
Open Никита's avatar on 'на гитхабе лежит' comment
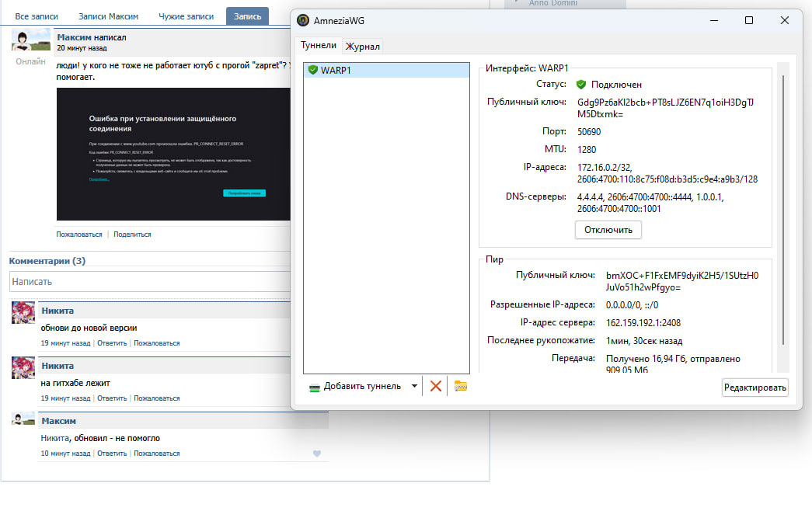(23, 367)
